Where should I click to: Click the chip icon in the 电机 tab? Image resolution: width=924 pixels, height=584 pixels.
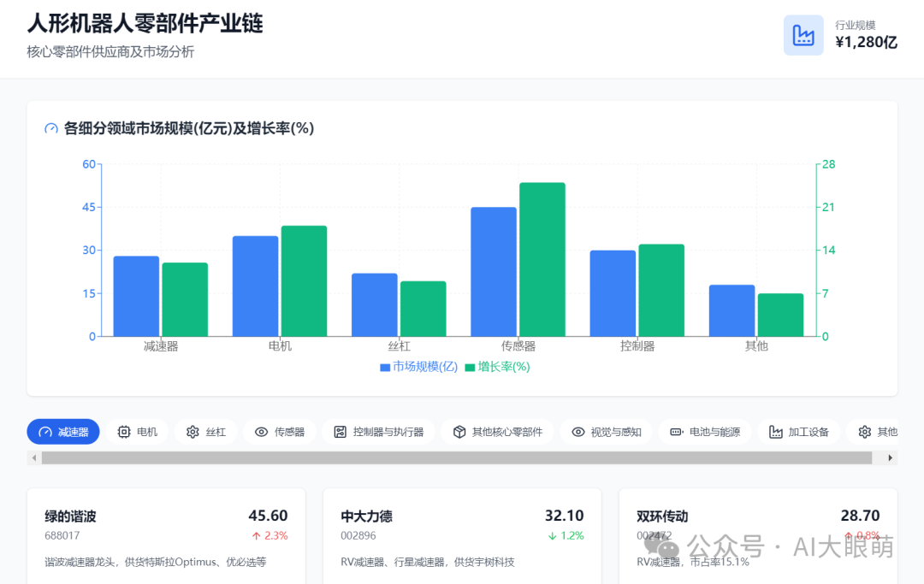(x=124, y=432)
